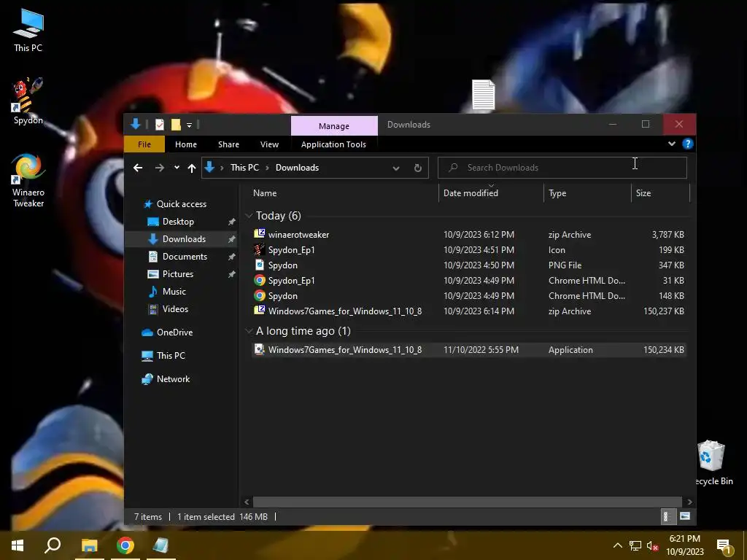747x560 pixels.
Task: Open This PC desktop icon
Action: [28, 31]
